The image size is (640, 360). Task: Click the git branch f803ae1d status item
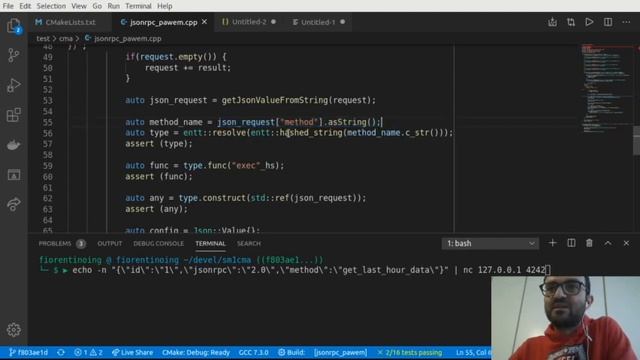pyautogui.click(x=28, y=352)
